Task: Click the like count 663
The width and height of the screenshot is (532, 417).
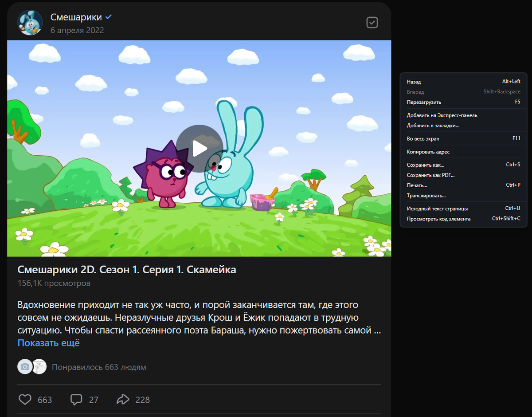Action: point(45,400)
